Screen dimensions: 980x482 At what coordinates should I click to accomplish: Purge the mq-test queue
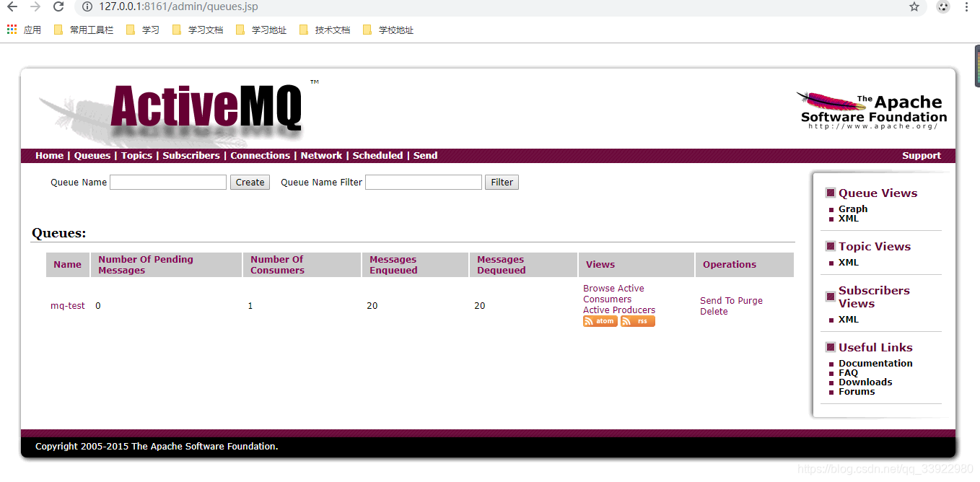click(751, 301)
